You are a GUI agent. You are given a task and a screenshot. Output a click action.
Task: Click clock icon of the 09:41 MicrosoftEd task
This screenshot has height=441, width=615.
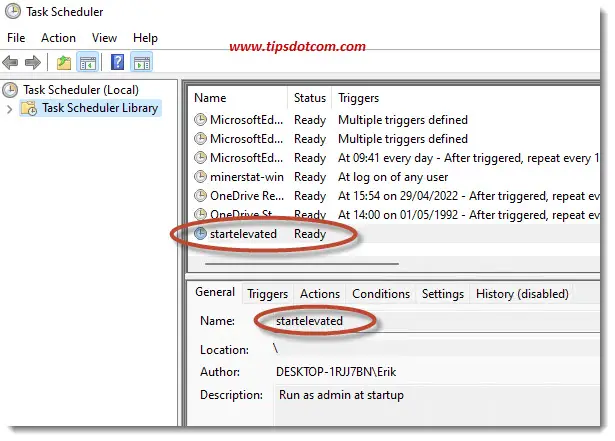200,158
